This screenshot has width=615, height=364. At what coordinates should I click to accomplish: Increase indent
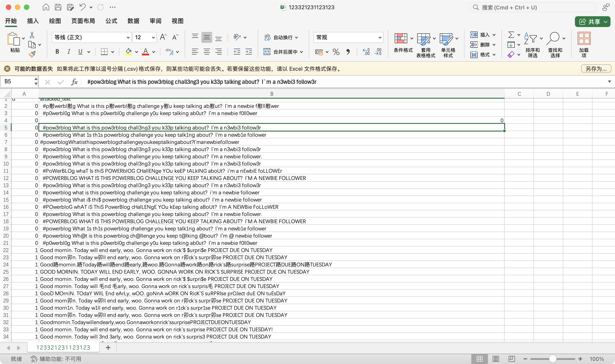[x=248, y=52]
